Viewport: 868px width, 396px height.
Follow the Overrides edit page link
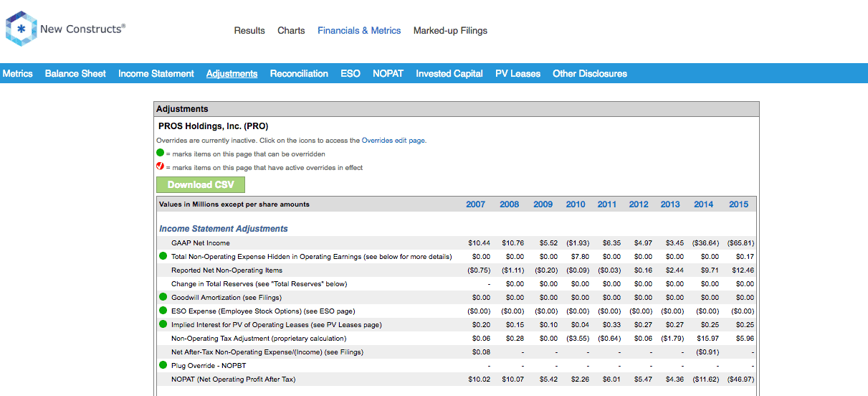pos(394,141)
